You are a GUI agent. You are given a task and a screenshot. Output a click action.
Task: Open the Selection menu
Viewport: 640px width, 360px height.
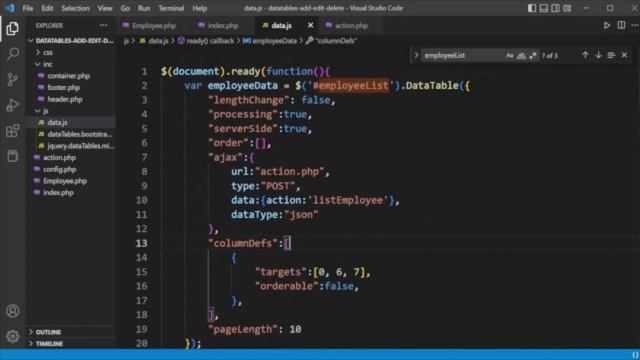(75, 8)
